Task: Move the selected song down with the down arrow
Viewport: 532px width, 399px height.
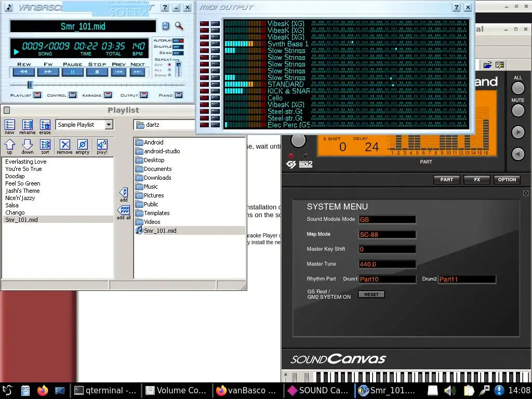Action: [27, 147]
